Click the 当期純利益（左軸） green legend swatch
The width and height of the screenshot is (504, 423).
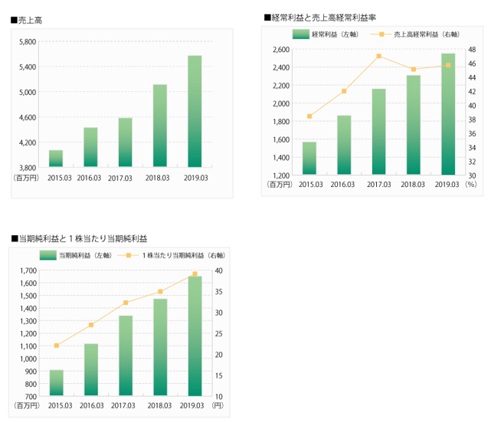click(48, 255)
